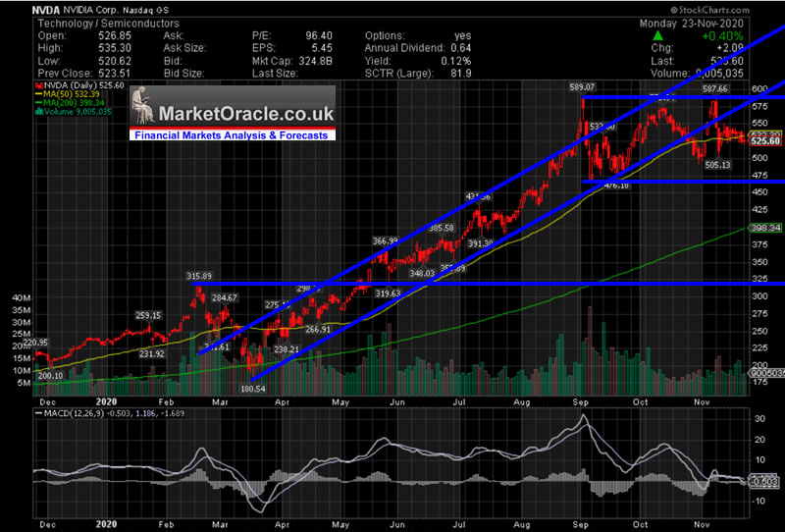This screenshot has height=532, width=785.
Task: Click the MACD line marker in lower legend
Action: [38, 414]
